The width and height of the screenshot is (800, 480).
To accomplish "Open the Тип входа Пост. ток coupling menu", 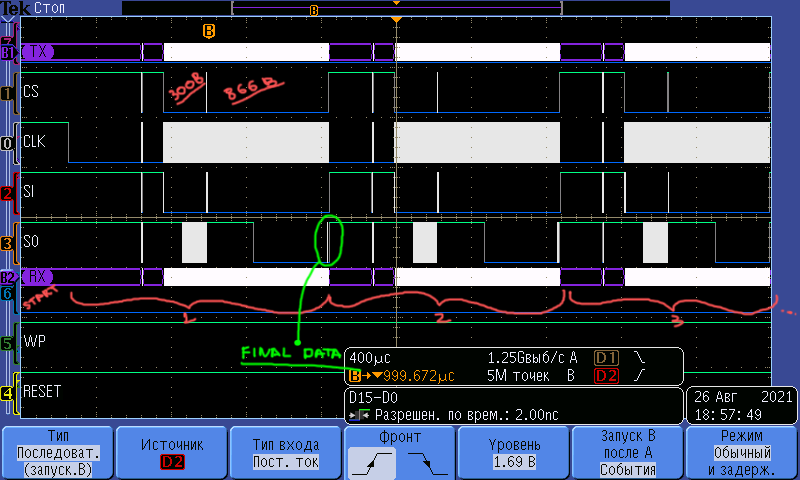I will pyautogui.click(x=286, y=452).
